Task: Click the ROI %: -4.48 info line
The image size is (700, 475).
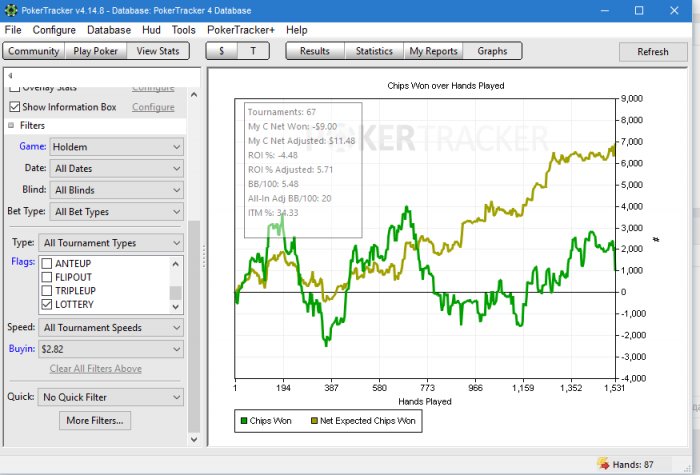Action: point(273,155)
